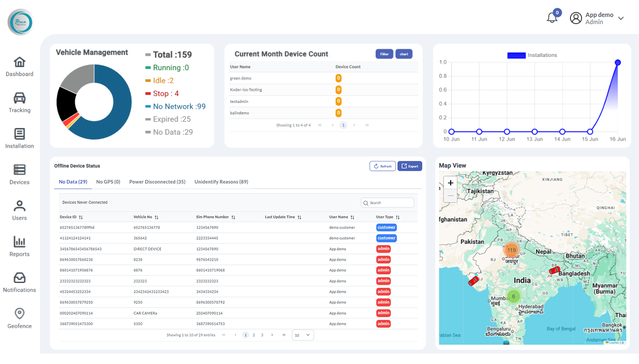
Task: Click the customer badge for 365642
Action: coord(387,238)
